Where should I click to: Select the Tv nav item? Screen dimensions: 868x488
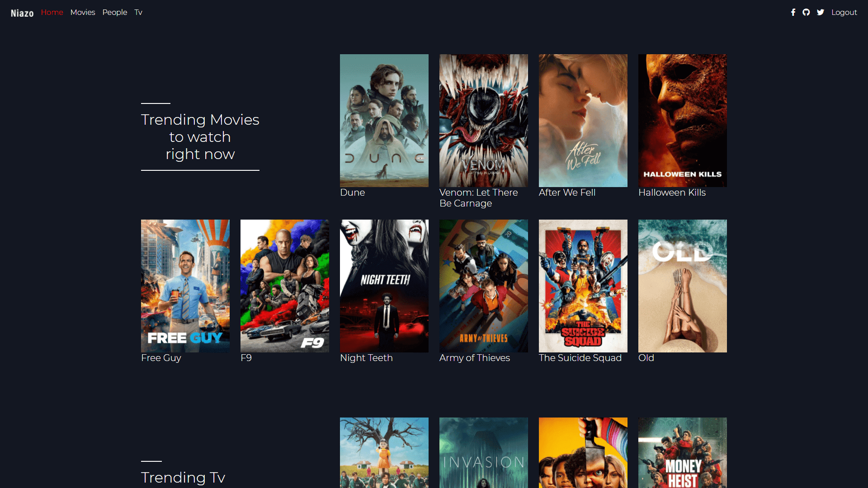coord(138,12)
